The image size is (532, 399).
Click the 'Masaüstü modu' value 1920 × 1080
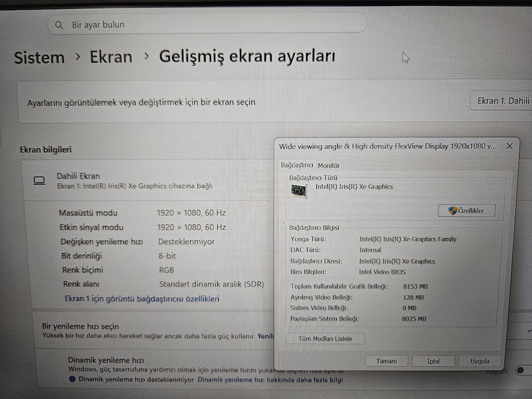coord(191,212)
